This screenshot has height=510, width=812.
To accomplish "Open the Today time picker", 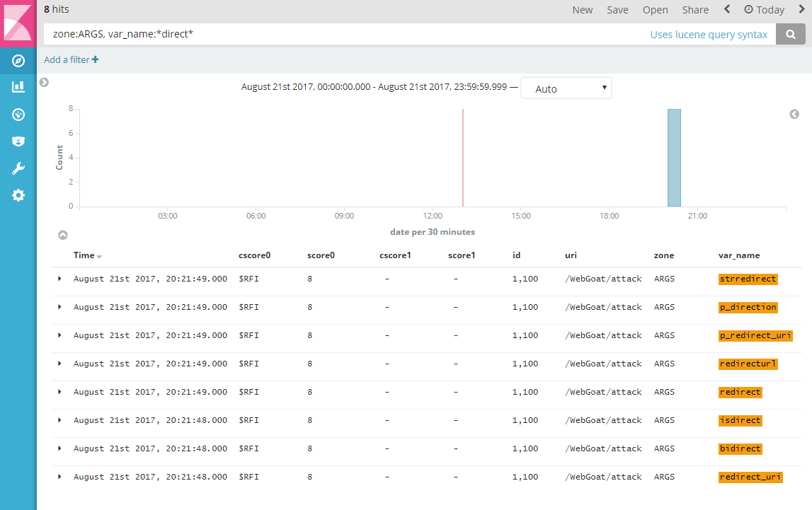I will (x=765, y=10).
